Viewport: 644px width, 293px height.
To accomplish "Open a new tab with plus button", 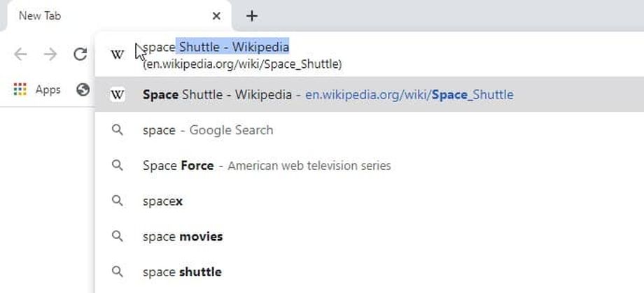I will click(x=252, y=15).
